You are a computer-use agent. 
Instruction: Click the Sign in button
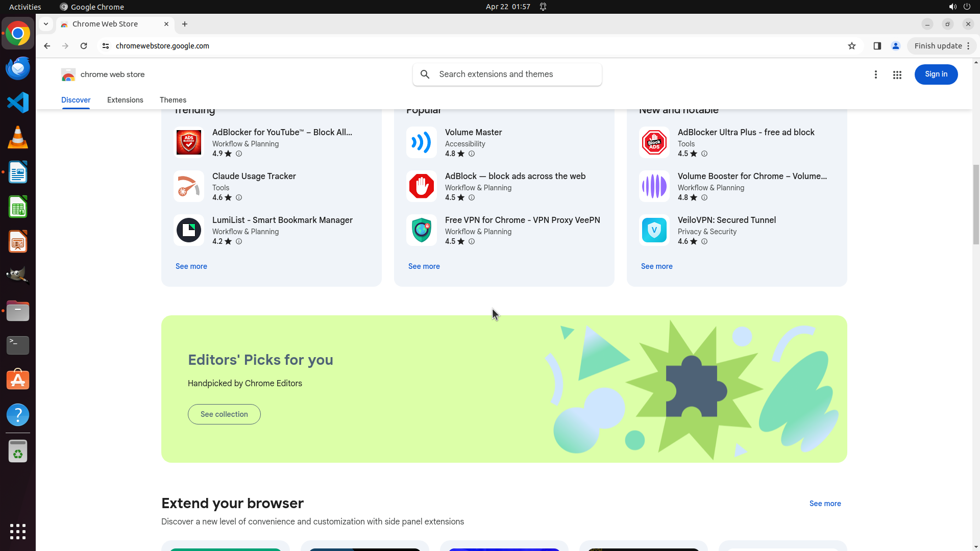(x=936, y=74)
